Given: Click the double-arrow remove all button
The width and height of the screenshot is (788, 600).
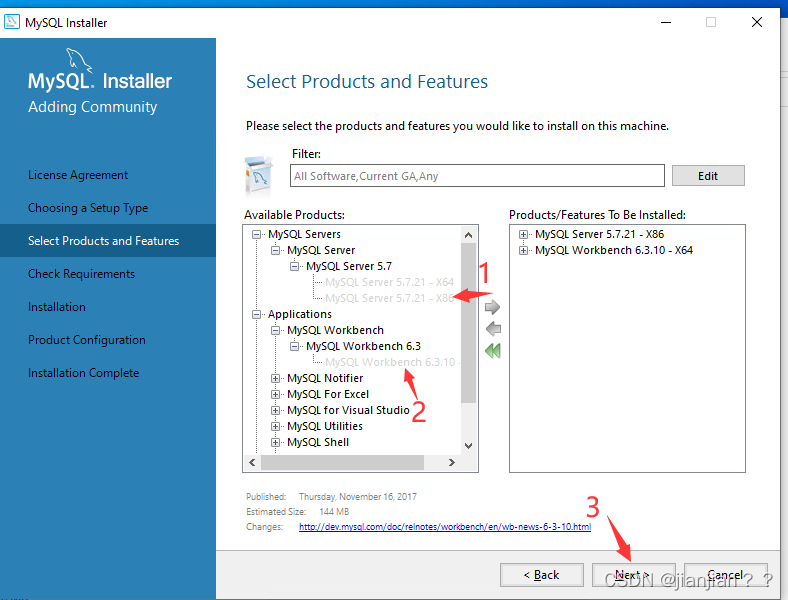Looking at the screenshot, I should [493, 351].
